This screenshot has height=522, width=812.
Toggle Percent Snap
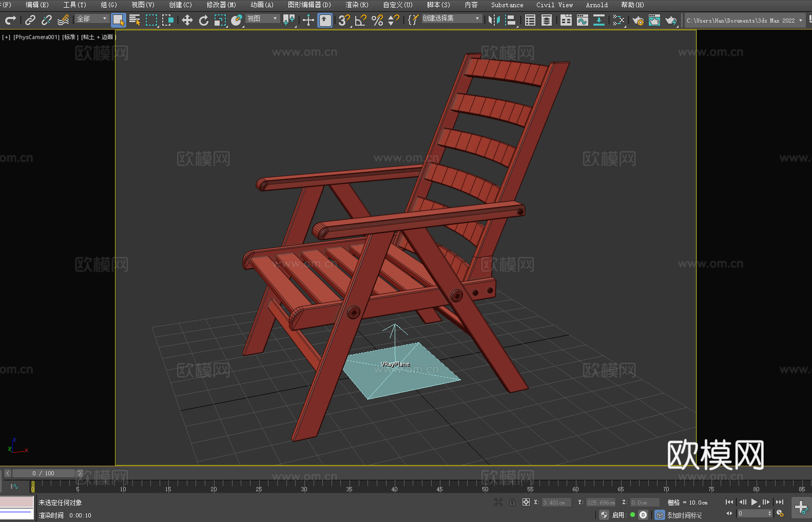pos(377,20)
